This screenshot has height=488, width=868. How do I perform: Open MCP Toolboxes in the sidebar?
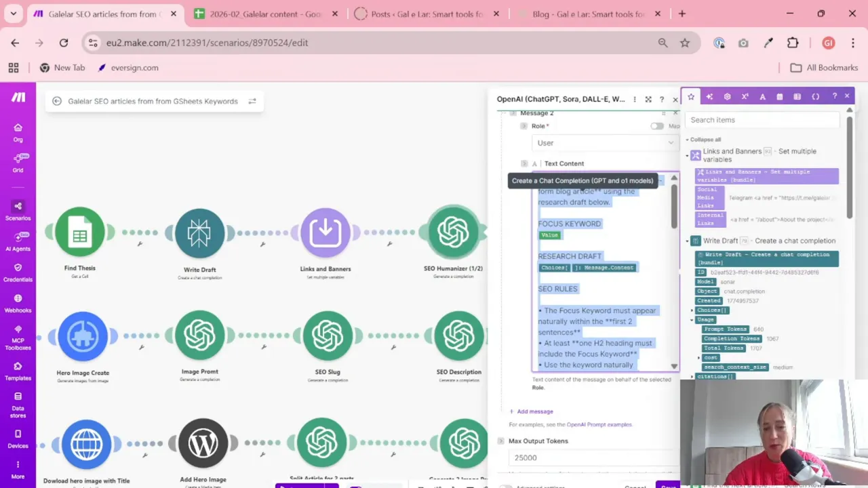point(18,338)
